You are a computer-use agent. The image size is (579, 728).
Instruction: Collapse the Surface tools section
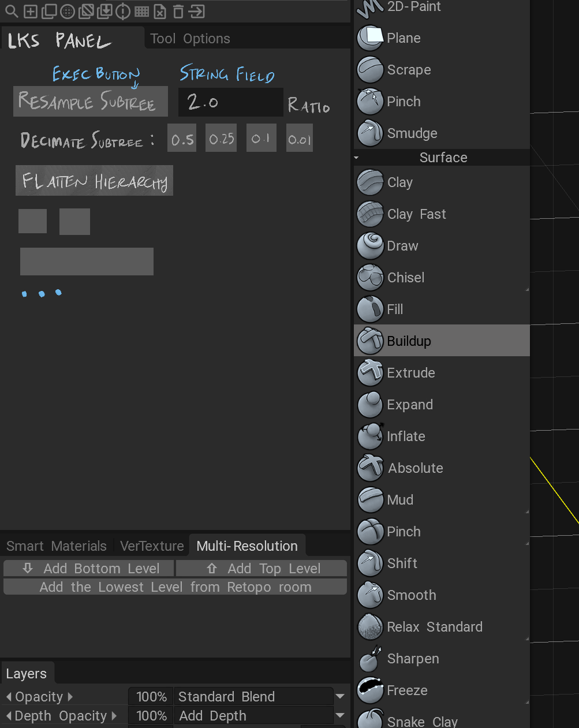point(356,158)
